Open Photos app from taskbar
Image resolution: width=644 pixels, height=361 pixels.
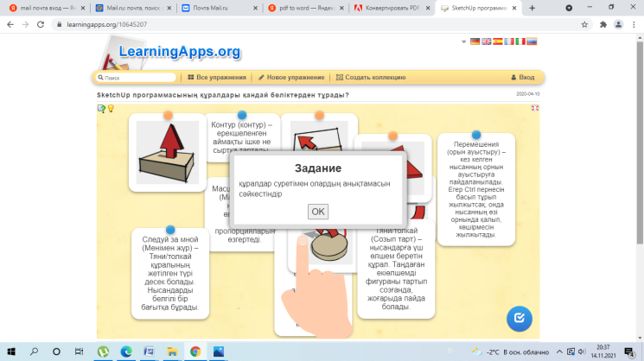pyautogui.click(x=219, y=351)
